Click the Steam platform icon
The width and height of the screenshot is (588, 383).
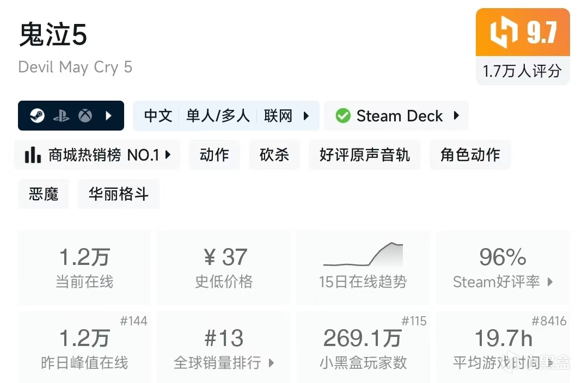tap(37, 116)
